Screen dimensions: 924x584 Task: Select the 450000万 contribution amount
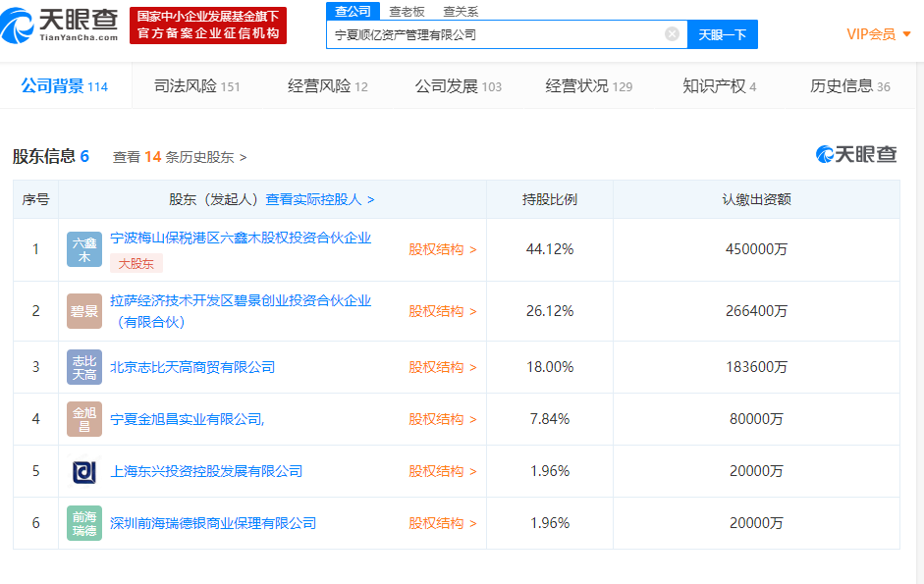[x=757, y=249]
